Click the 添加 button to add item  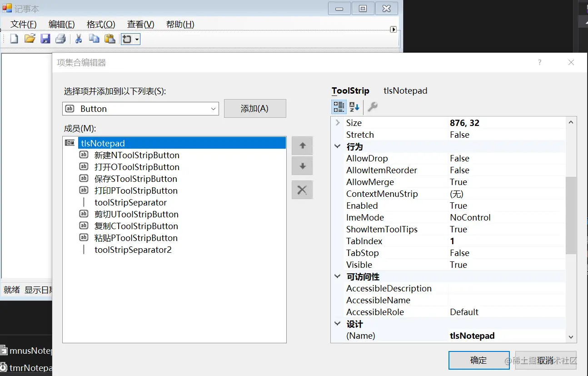click(255, 108)
